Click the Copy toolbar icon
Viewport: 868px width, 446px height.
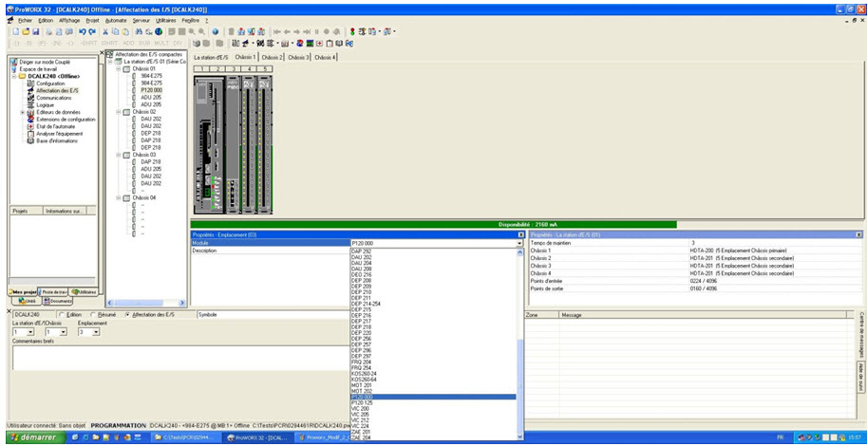[115, 32]
